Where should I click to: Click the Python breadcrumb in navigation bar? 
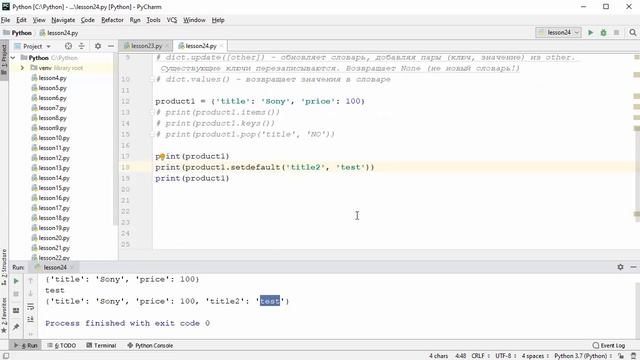pos(17,33)
